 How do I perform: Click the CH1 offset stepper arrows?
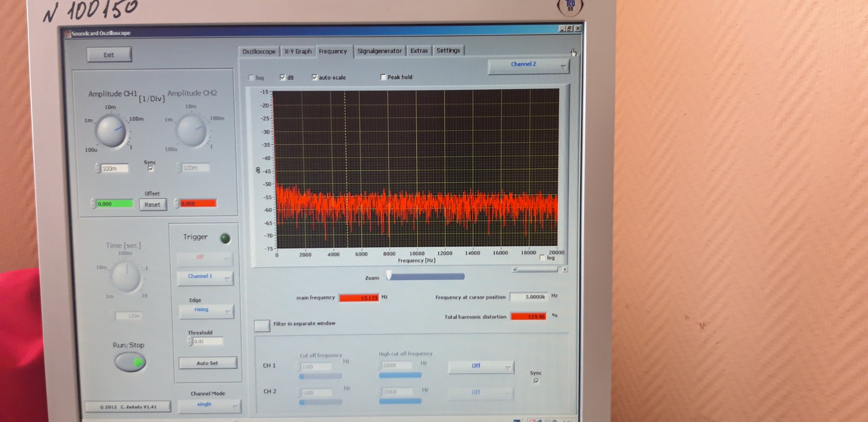pos(93,204)
